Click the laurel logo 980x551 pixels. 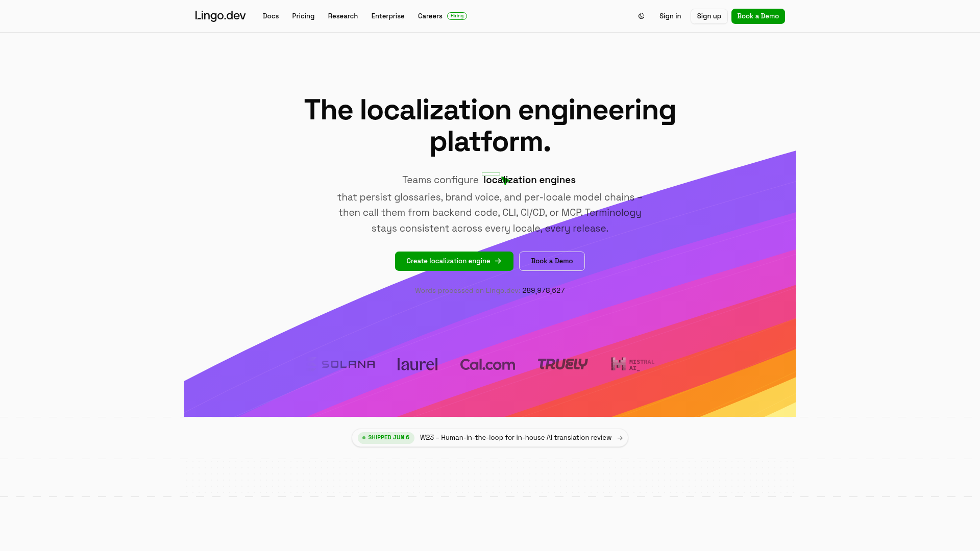pos(418,364)
